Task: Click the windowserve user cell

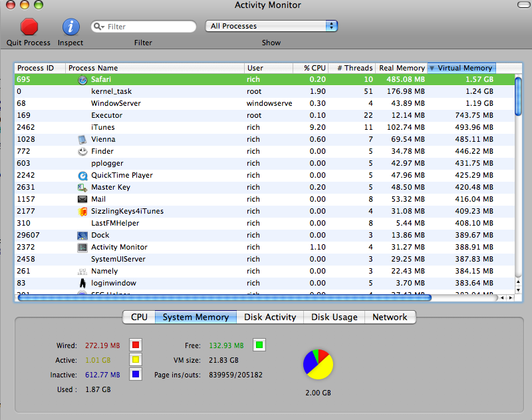Action: pyautogui.click(x=269, y=103)
